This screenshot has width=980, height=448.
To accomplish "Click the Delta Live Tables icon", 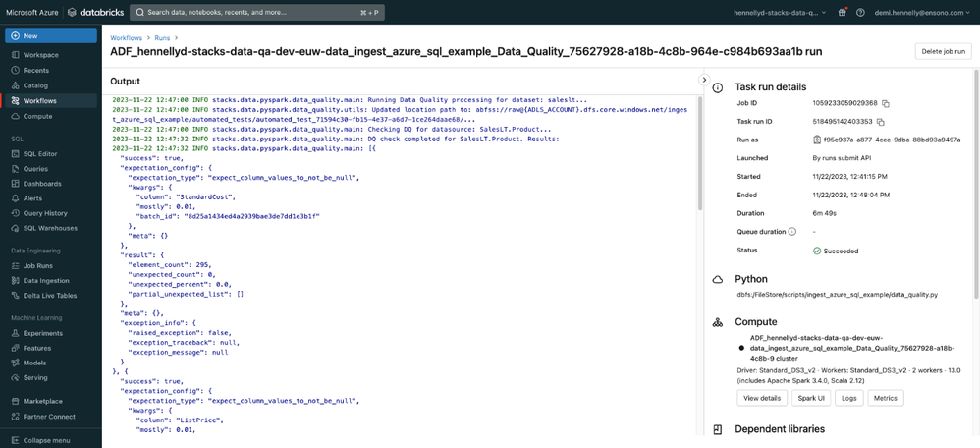I will click(x=15, y=296).
